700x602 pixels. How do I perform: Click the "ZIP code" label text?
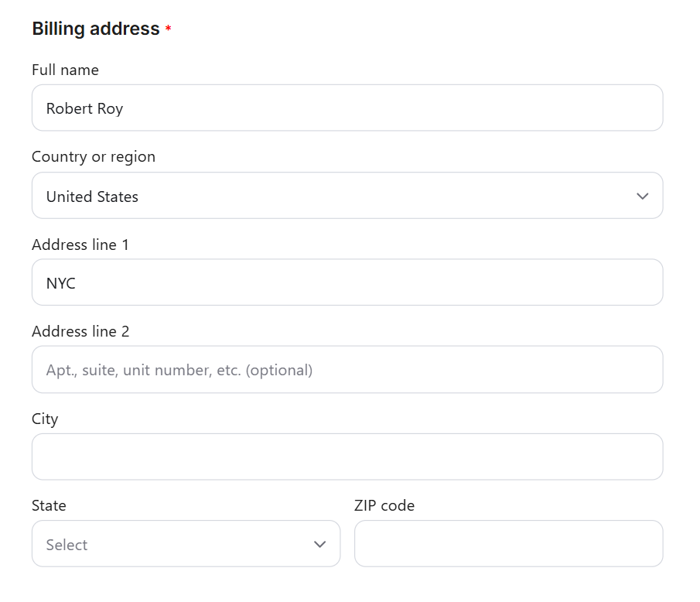(384, 506)
